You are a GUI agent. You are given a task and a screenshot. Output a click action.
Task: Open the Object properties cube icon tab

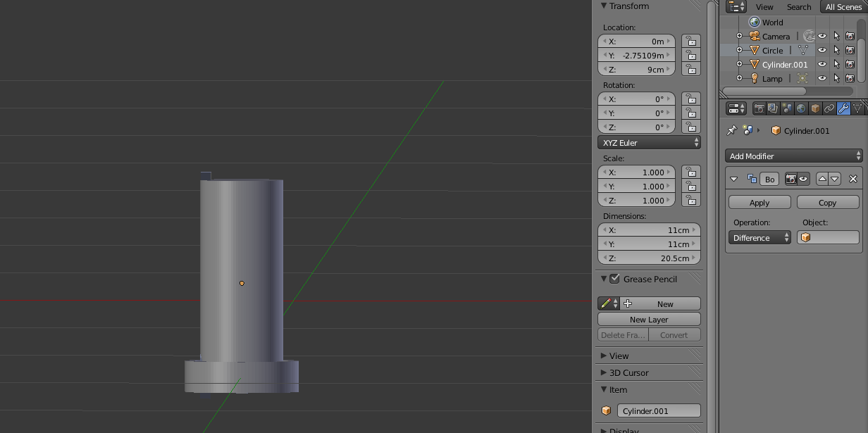815,108
